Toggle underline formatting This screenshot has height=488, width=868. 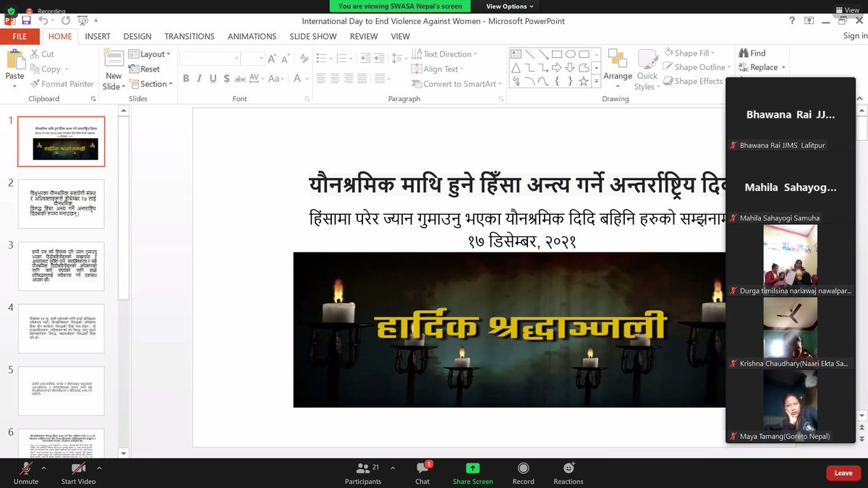click(213, 78)
